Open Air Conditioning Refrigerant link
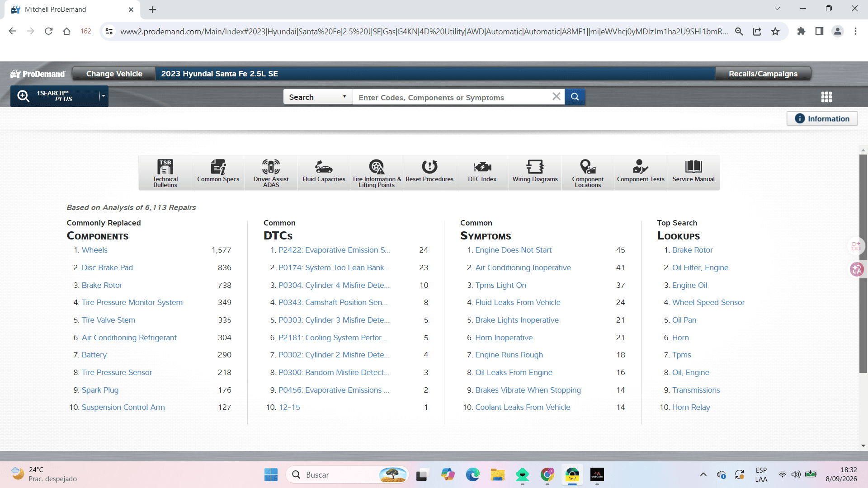This screenshot has height=488, width=868. (x=129, y=338)
